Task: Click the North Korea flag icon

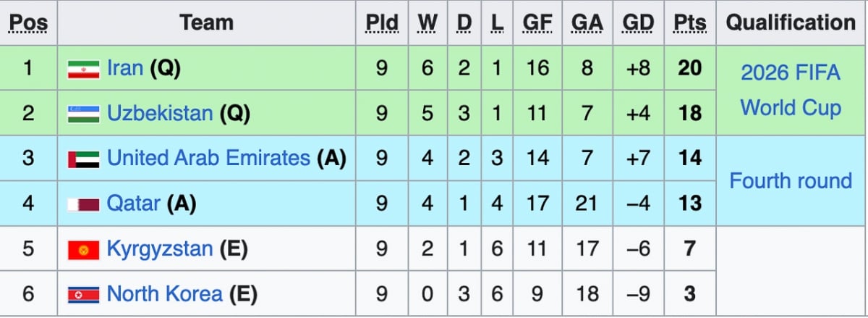Action: pyautogui.click(x=83, y=295)
